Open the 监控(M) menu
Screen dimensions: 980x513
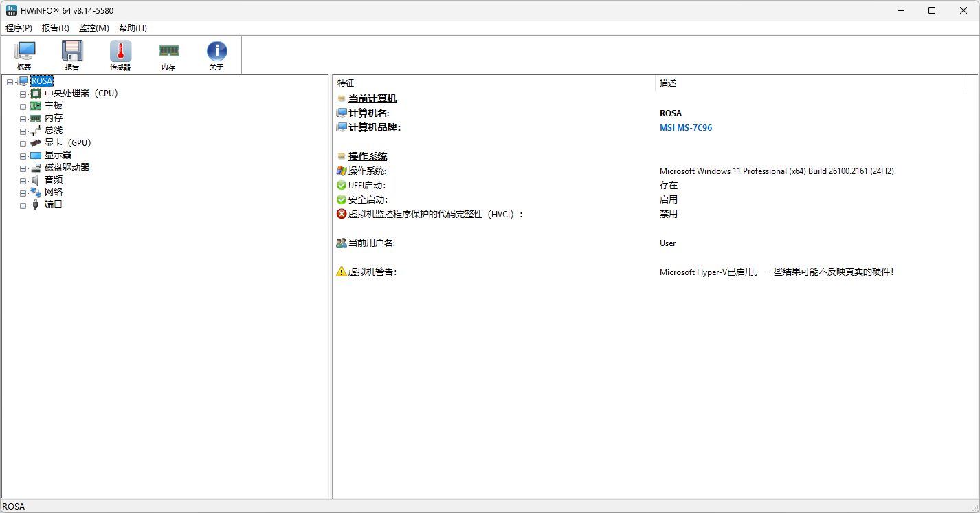(94, 28)
